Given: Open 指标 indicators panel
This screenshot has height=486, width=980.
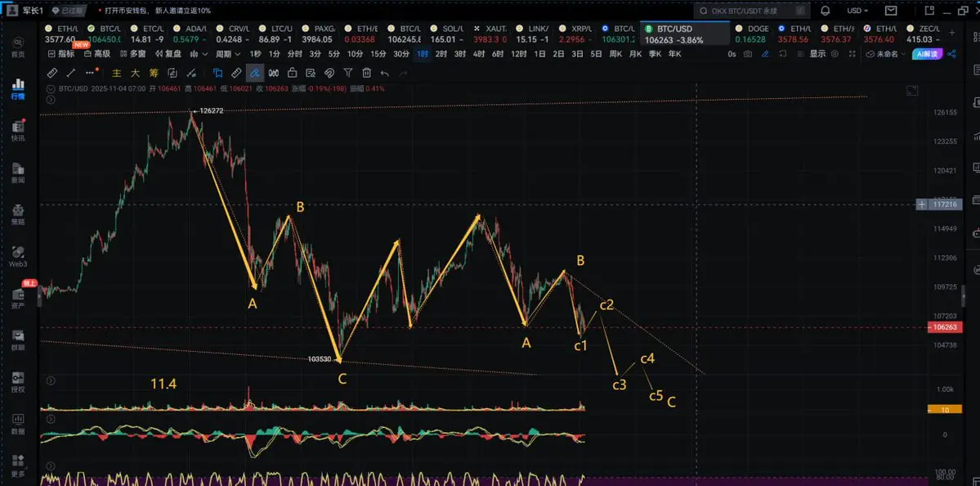Looking at the screenshot, I should tap(60, 54).
